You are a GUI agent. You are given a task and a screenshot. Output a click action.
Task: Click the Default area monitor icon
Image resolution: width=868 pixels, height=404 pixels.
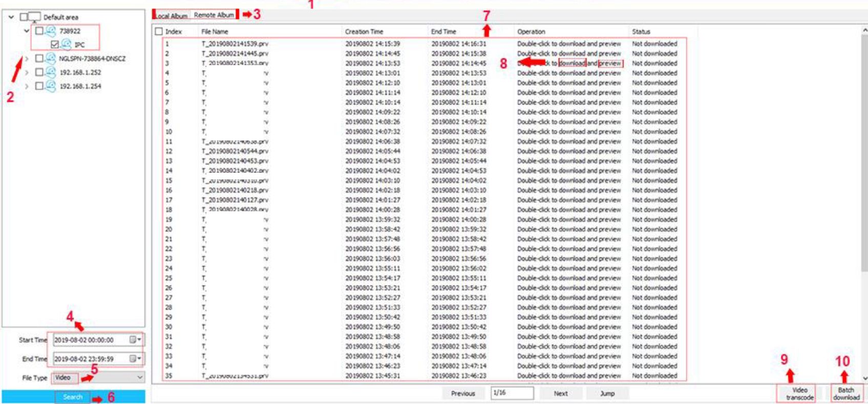click(x=34, y=17)
